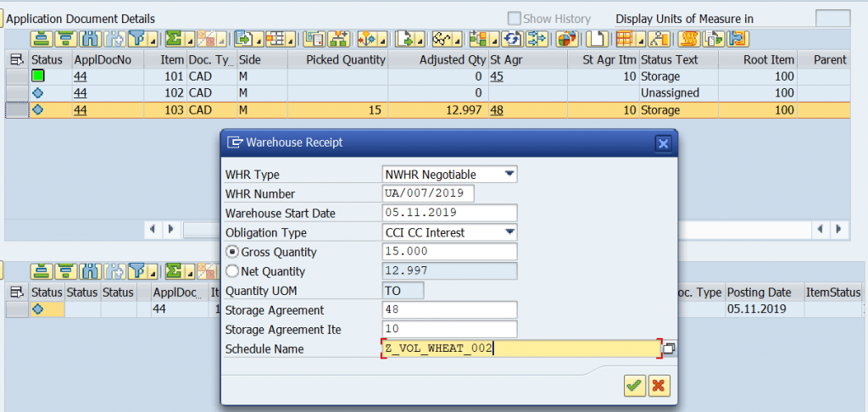
Task: Click the Gross Quantity value field
Action: tap(449, 252)
